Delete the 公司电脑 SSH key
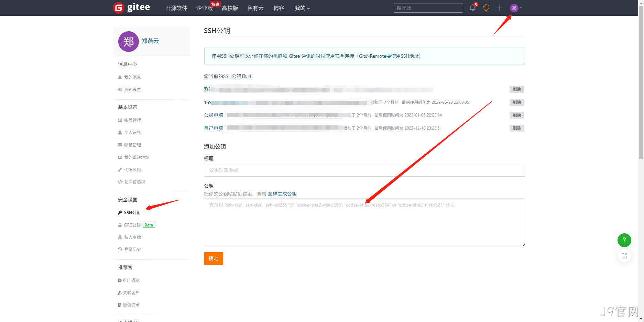Screen dimensions: 644x322 pos(517,115)
